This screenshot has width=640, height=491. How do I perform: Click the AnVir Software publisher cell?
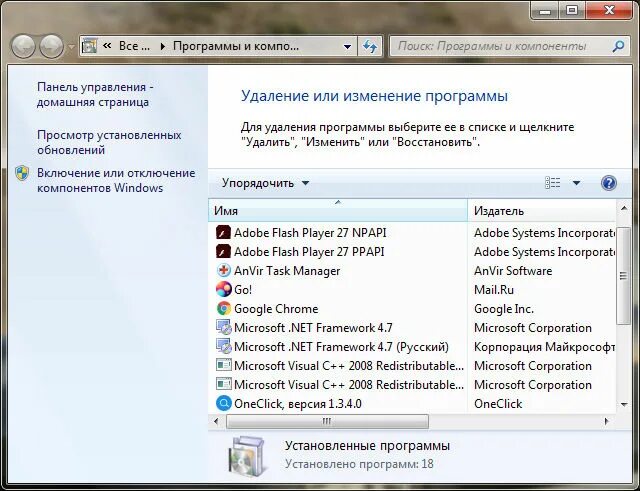point(513,271)
